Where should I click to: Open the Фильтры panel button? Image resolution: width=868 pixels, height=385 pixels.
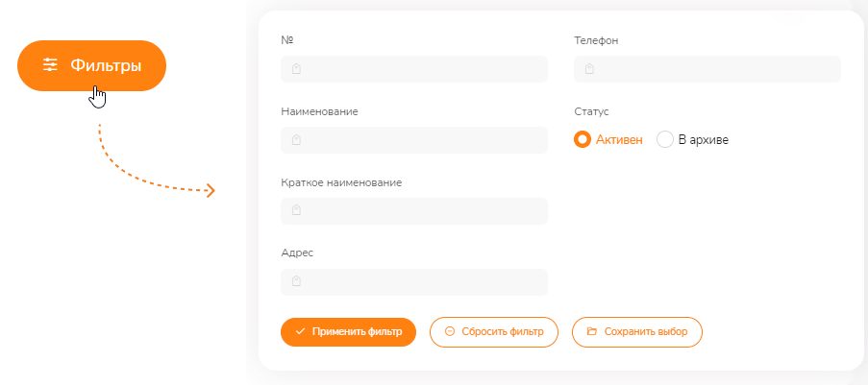[x=92, y=66]
